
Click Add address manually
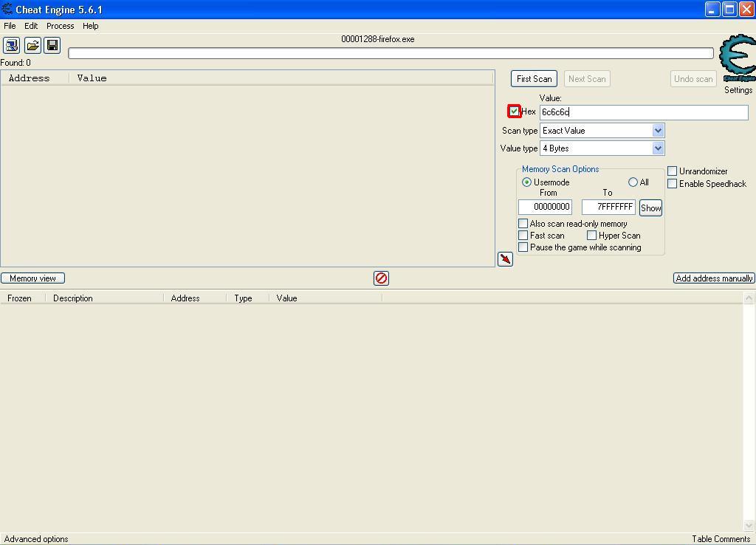point(713,278)
